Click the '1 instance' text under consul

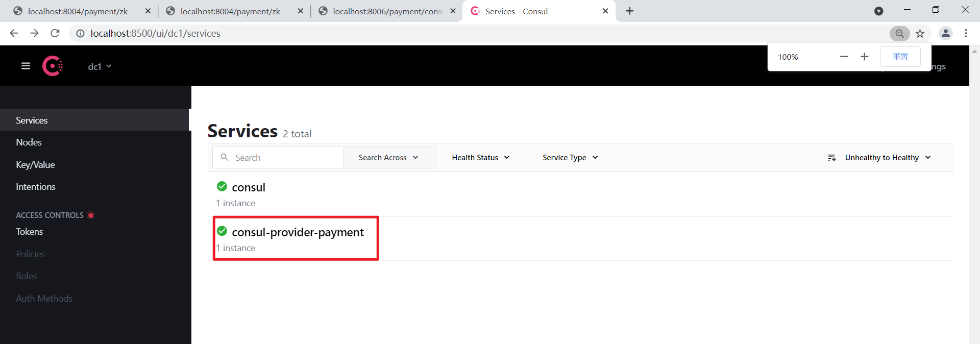tap(235, 203)
